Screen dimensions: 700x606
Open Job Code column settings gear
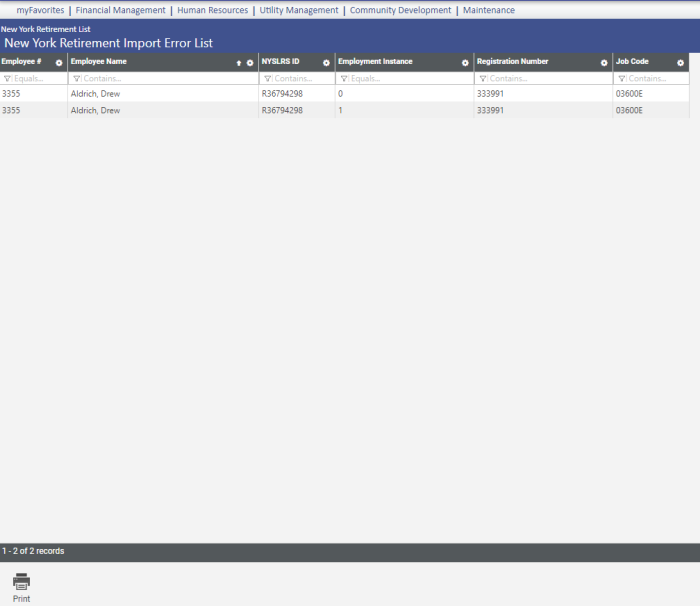(680, 62)
